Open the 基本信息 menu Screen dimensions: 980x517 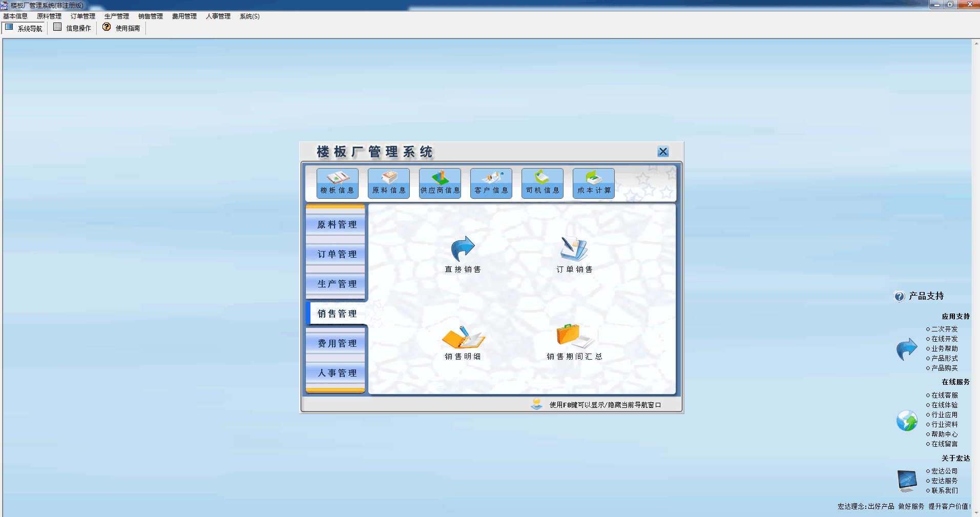(x=15, y=16)
